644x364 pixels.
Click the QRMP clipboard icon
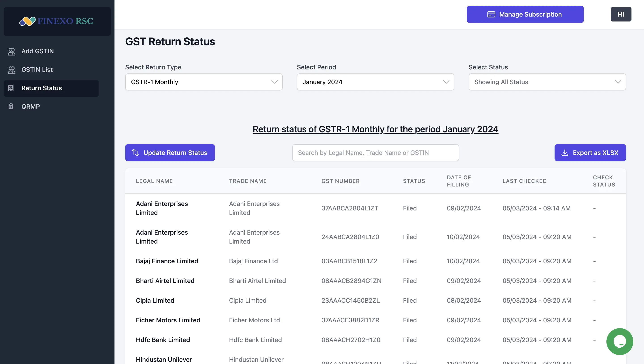11,107
